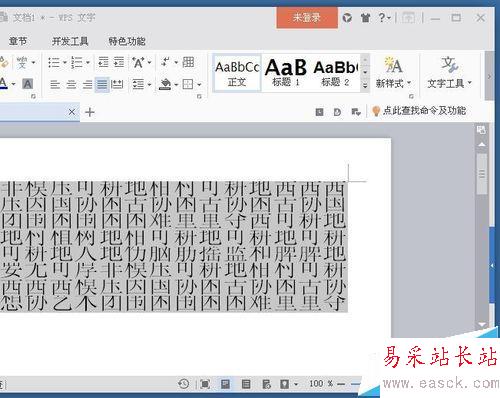Open font group dialog launcher
500x398 pixels.
click(x=33, y=96)
